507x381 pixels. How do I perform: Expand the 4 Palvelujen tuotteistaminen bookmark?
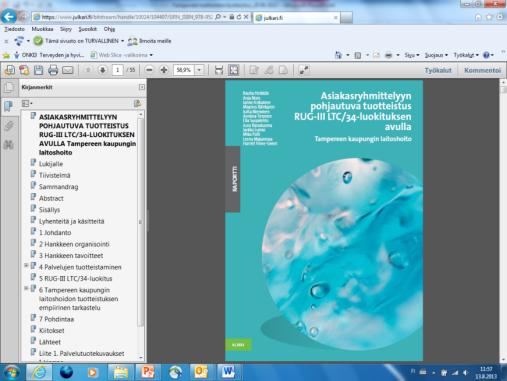(26, 266)
